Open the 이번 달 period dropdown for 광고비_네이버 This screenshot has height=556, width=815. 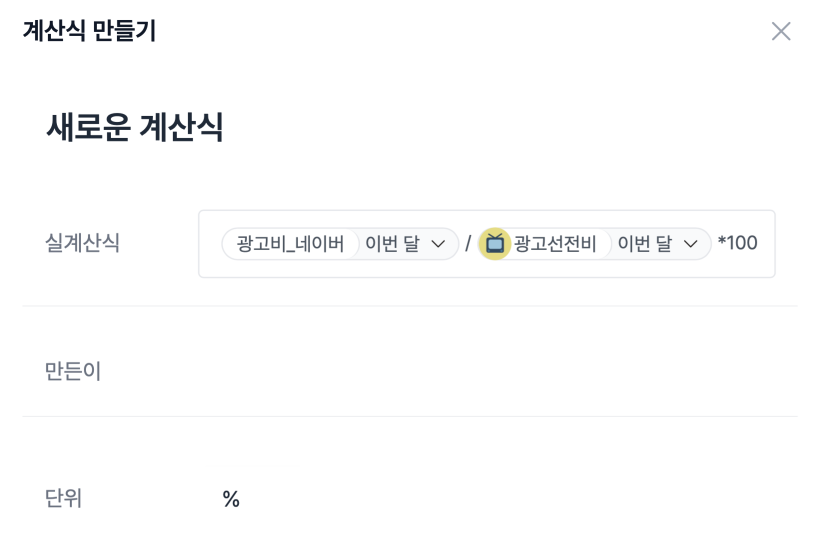click(404, 244)
